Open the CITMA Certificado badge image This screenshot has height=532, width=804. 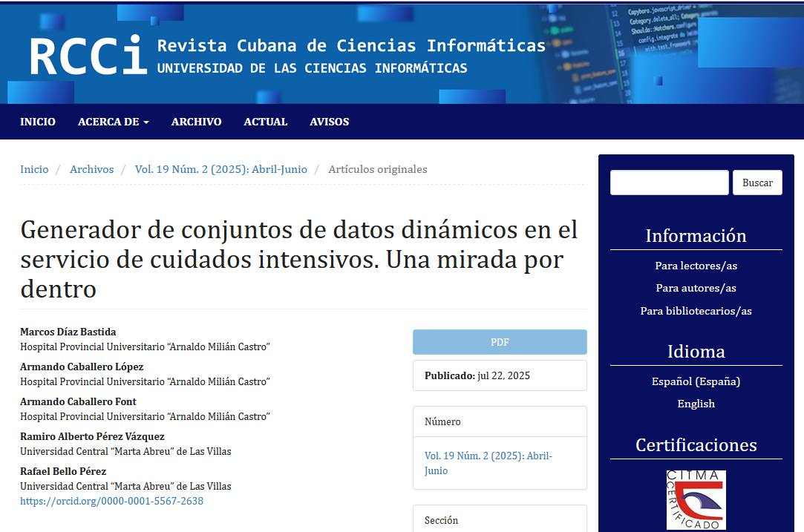[x=696, y=499]
